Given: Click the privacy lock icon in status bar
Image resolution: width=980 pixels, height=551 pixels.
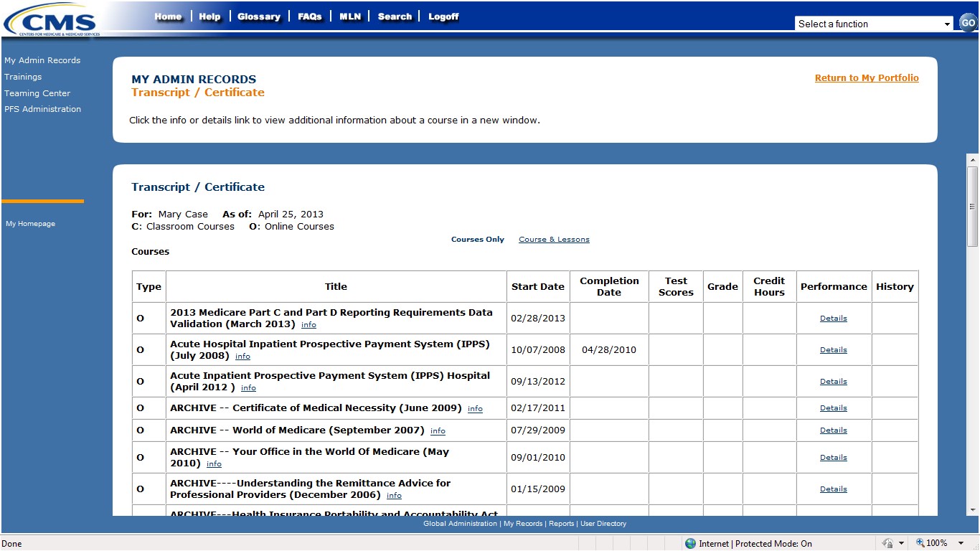Looking at the screenshot, I should 887,544.
